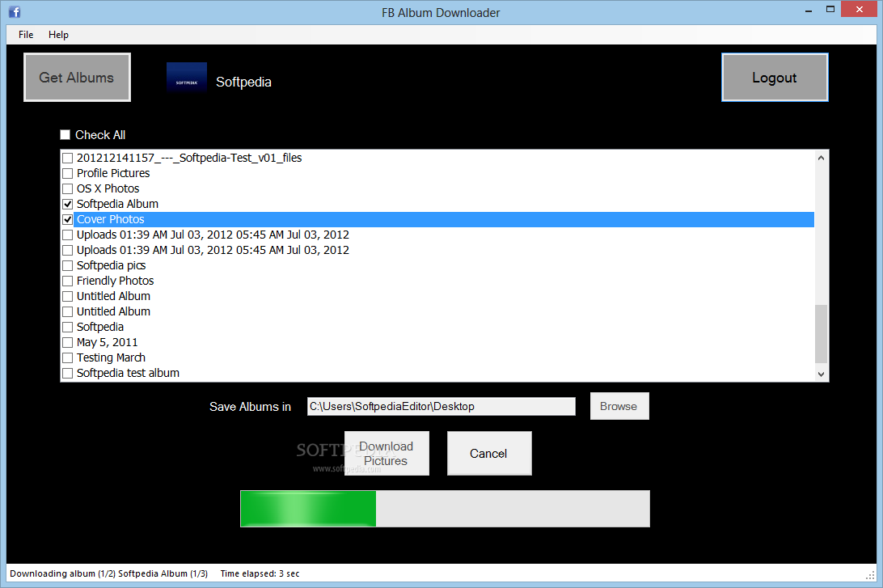Click the Softpedia username label
The width and height of the screenshot is (883, 588).
point(244,82)
